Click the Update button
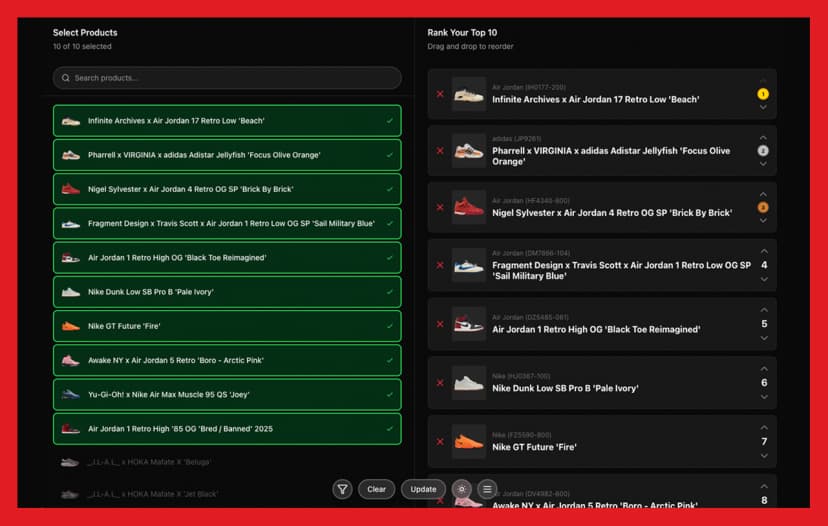The width and height of the screenshot is (828, 526). (424, 489)
